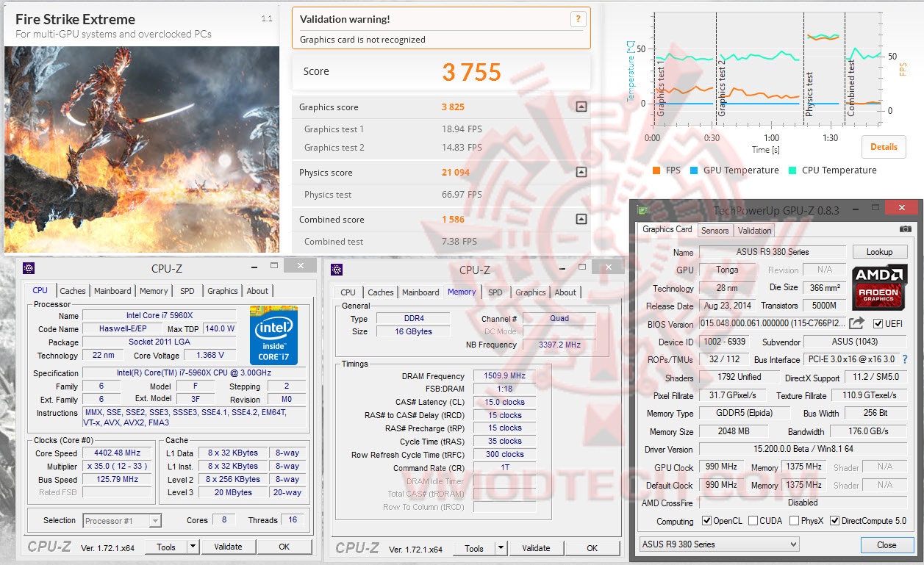Click the Graphics test 1 FPS result
Image resolution: width=924 pixels, height=565 pixels.
click(462, 129)
